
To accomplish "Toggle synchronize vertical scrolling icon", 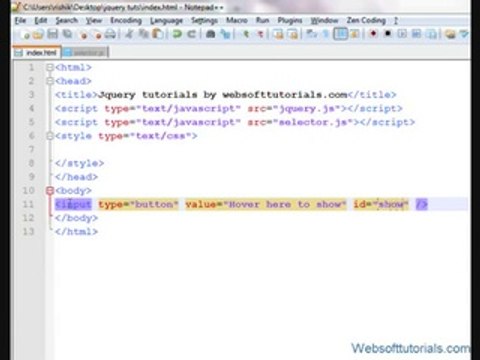I will click(278, 34).
